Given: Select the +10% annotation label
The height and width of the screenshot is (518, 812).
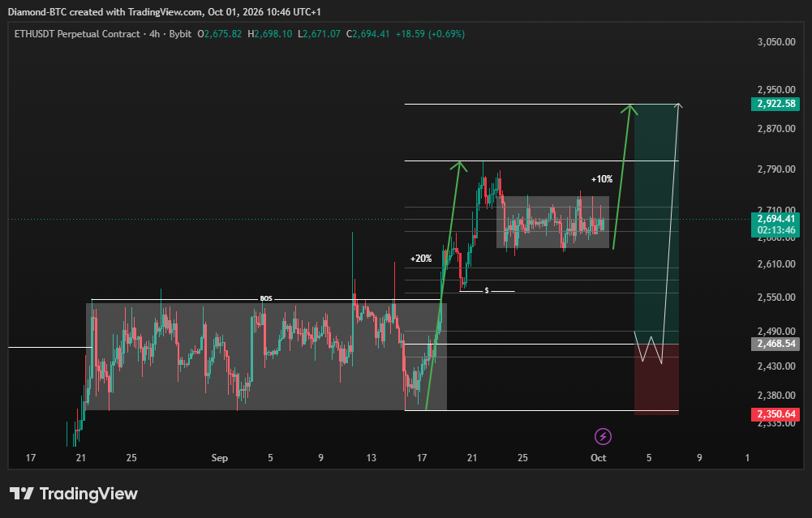Looking at the screenshot, I should (602, 179).
